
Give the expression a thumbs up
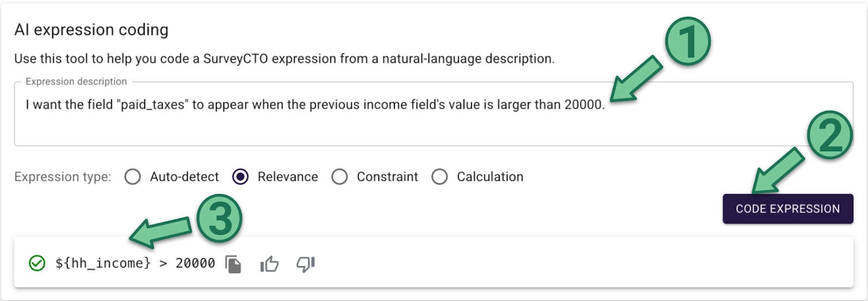pos(269,264)
